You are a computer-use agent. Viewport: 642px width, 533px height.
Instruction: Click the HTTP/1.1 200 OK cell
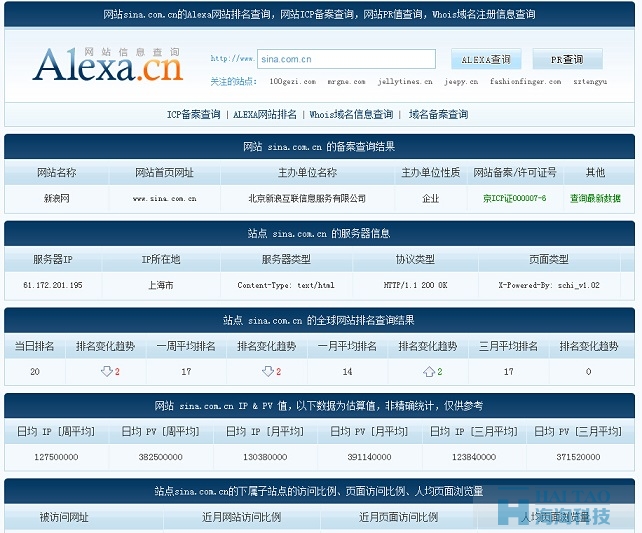415,285
